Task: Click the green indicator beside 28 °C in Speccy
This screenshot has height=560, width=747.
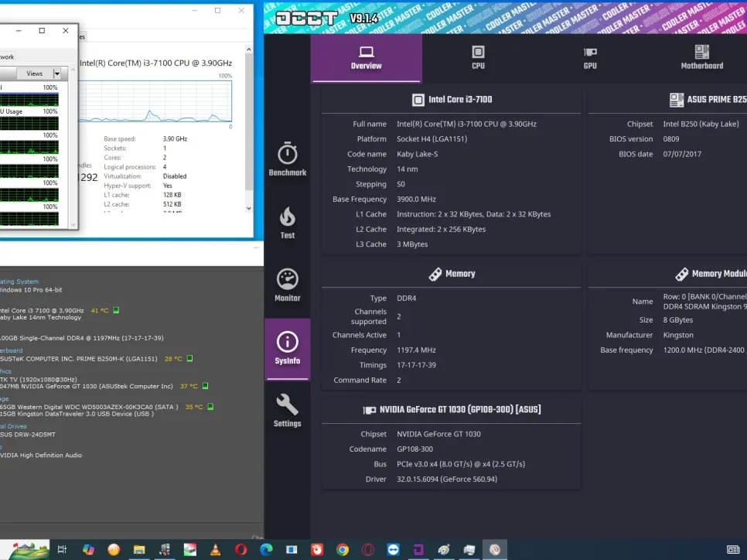Action: [x=189, y=358]
